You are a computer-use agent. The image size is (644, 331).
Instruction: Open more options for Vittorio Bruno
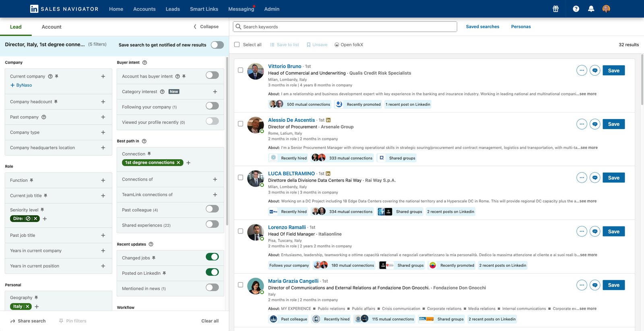tap(582, 70)
